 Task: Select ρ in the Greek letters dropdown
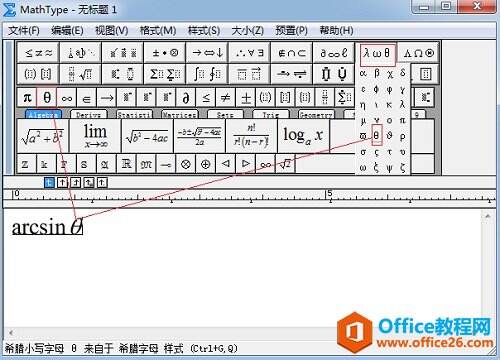pos(403,136)
